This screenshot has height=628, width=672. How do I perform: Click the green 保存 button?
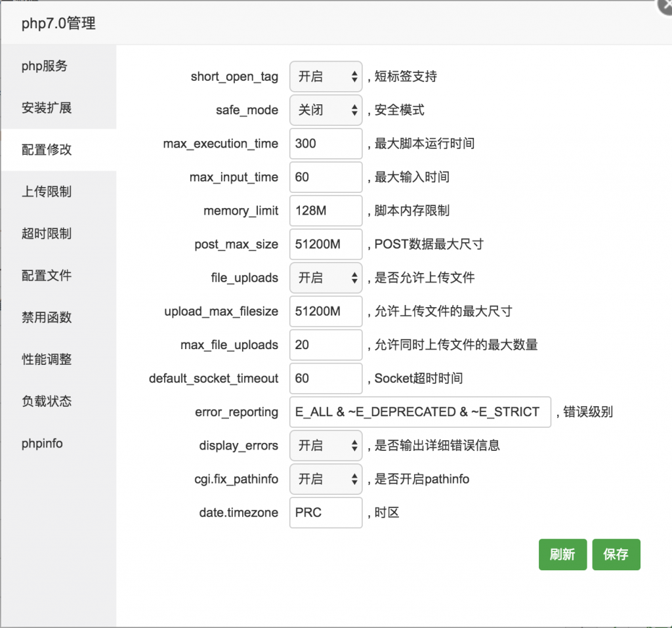(x=616, y=555)
